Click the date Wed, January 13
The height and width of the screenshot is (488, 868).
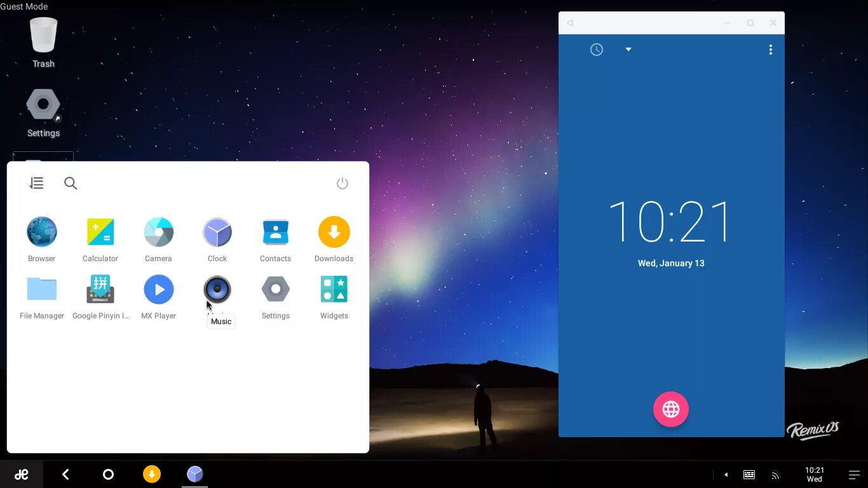click(x=671, y=263)
